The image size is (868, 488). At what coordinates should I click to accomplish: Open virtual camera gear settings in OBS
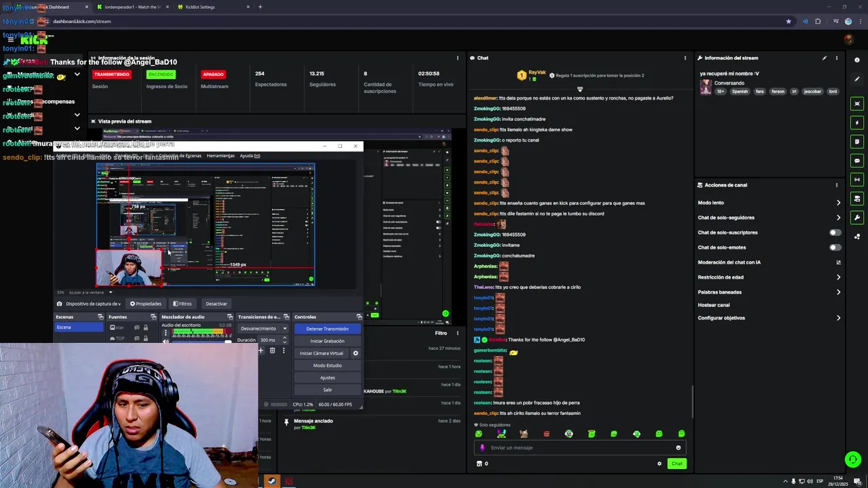pos(355,353)
